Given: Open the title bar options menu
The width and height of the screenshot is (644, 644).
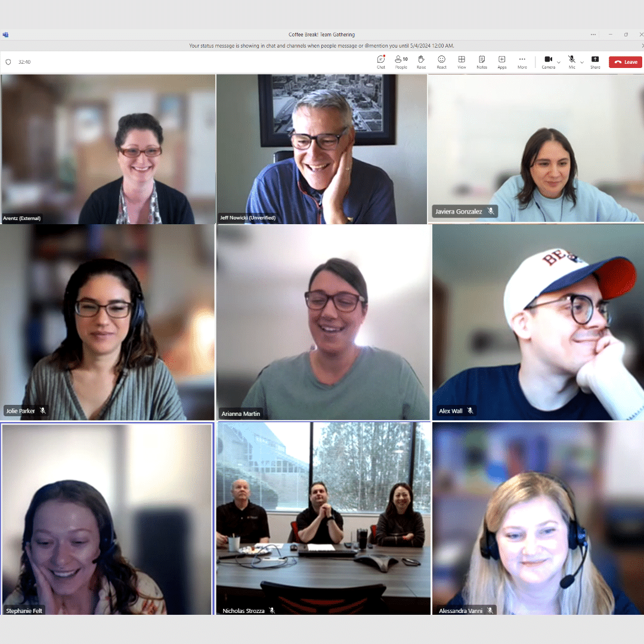Looking at the screenshot, I should (593, 35).
